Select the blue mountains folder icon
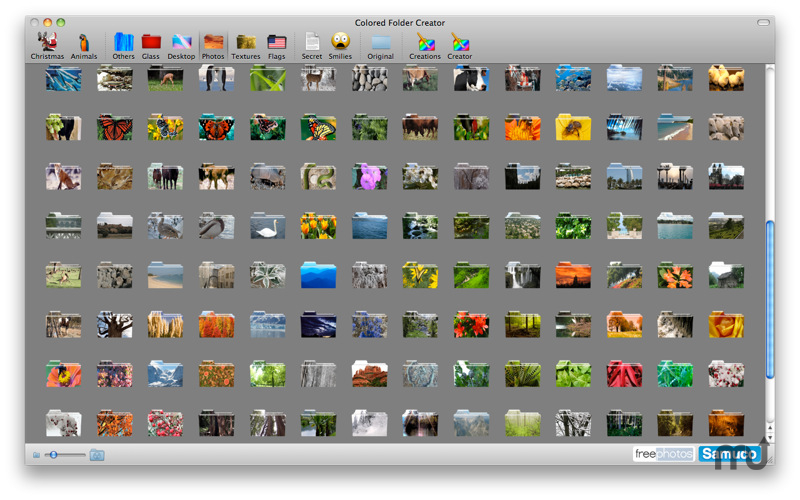 coord(318,275)
